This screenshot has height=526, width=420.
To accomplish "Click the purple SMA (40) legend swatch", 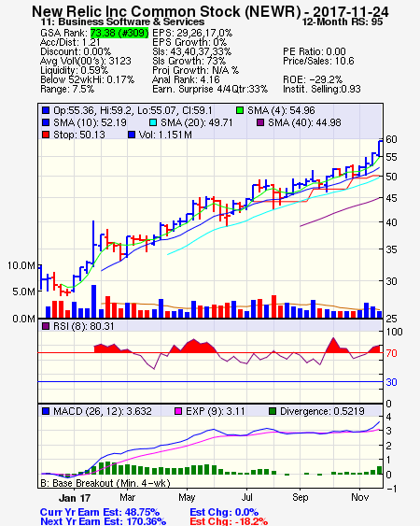I will 260,122.
